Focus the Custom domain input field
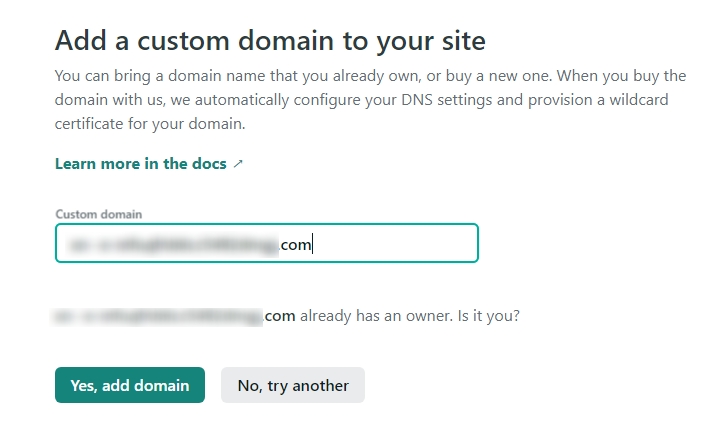 point(267,243)
